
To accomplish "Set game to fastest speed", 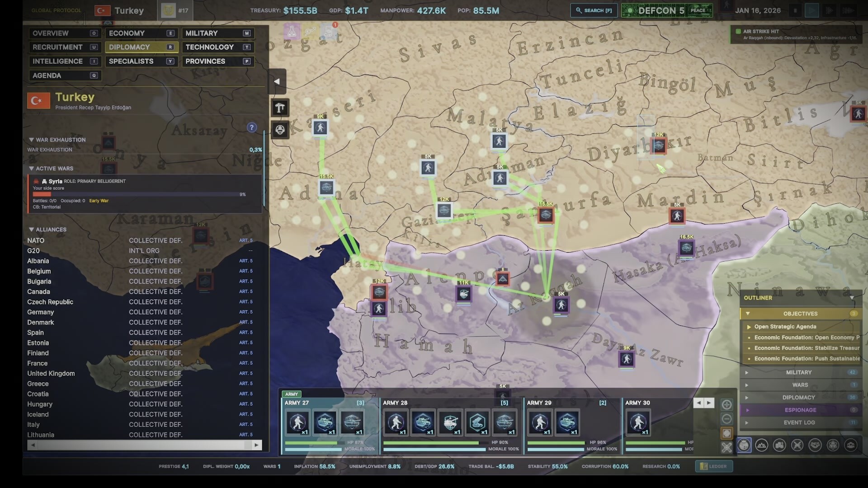I will (848, 10).
